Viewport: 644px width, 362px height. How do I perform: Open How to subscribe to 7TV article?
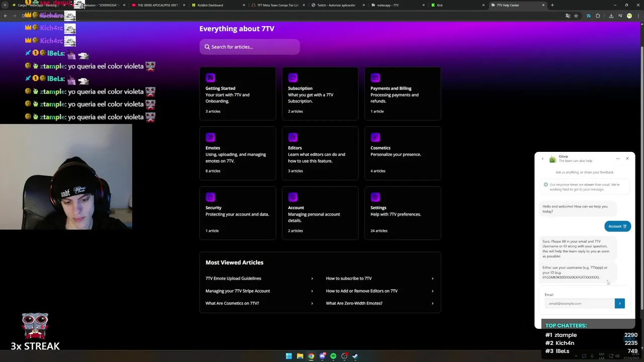click(349, 279)
